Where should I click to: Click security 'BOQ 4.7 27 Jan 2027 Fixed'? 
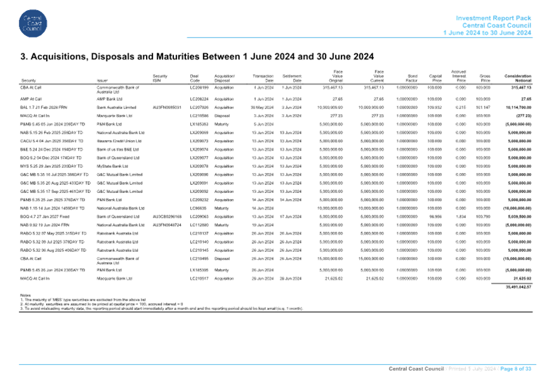coord(45,217)
